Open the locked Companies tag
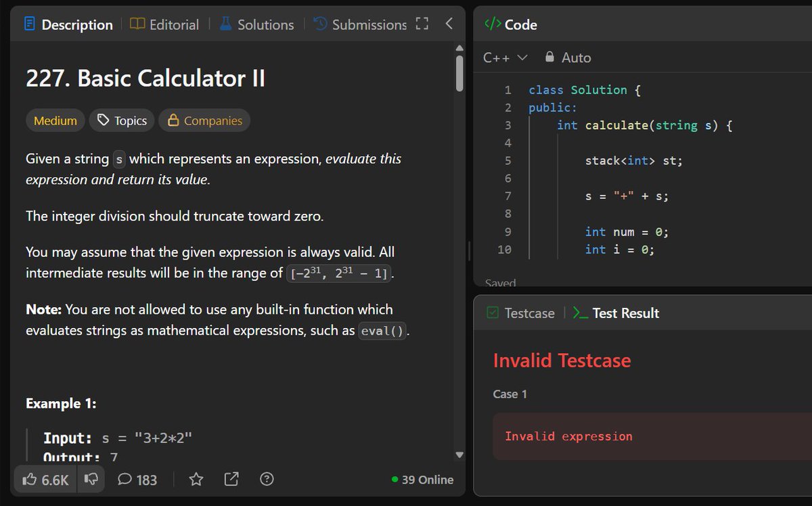 204,120
